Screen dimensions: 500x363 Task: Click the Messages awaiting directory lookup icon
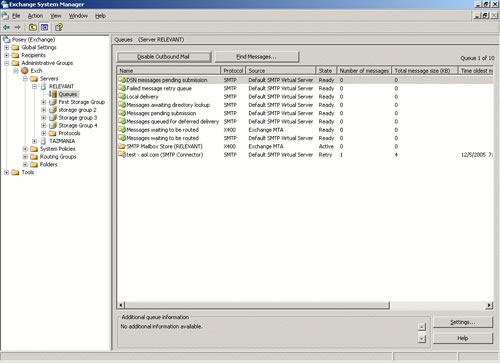pos(122,105)
